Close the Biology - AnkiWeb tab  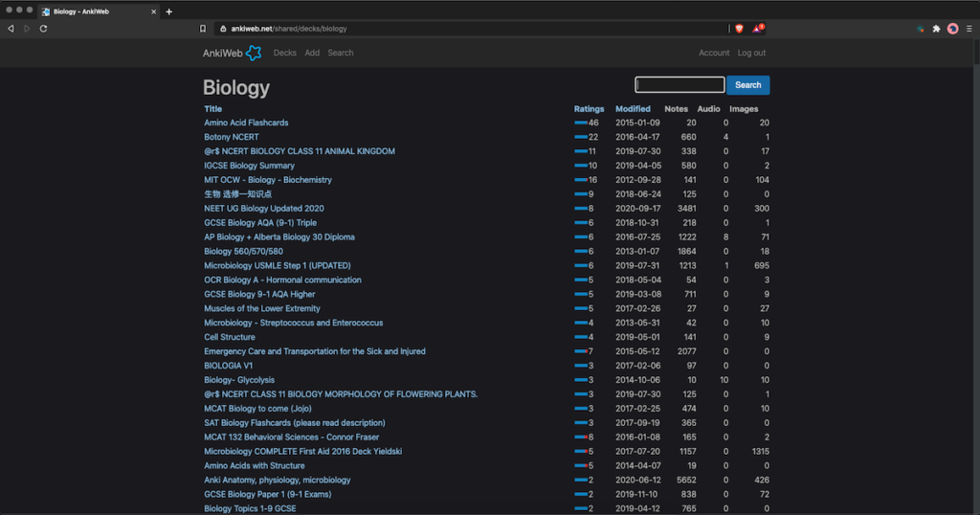[153, 11]
